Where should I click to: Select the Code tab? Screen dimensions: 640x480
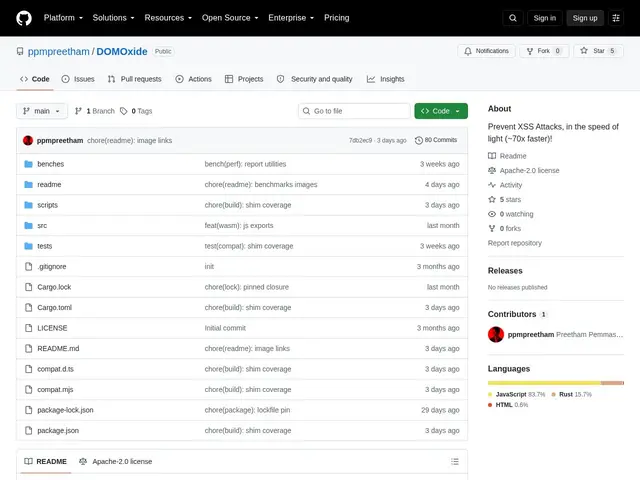click(x=35, y=79)
